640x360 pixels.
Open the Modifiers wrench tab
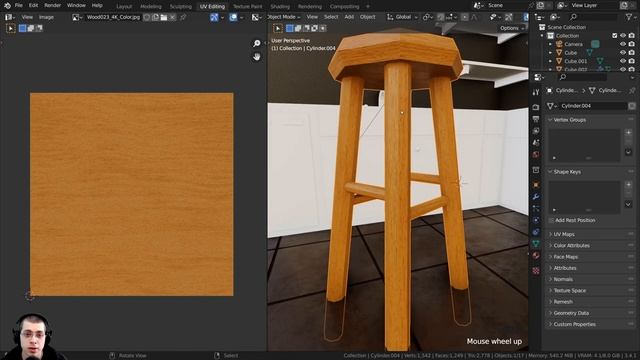[x=536, y=197]
